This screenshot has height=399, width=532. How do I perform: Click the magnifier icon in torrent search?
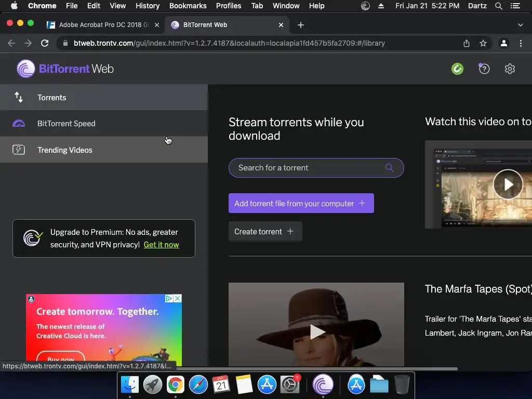point(390,168)
